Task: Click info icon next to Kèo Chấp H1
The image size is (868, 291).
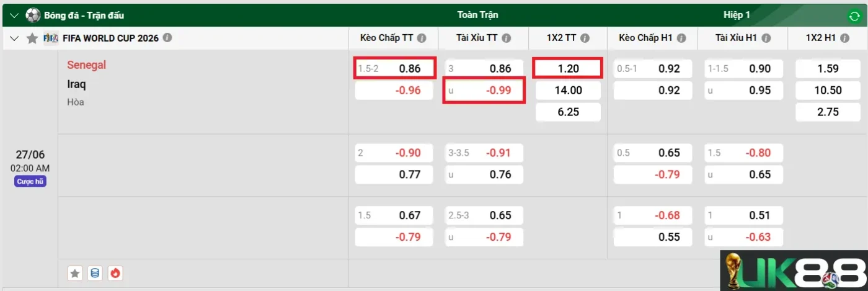Action: (681, 38)
